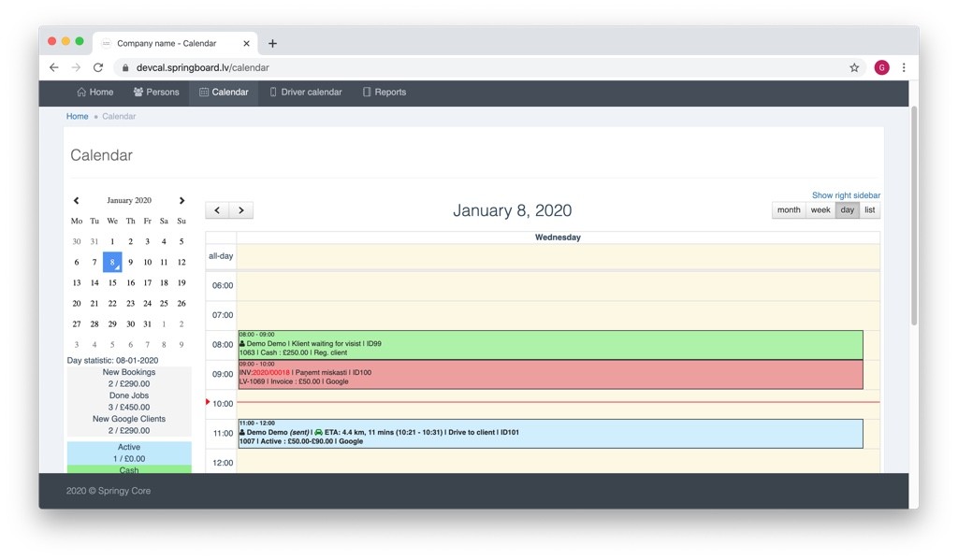The height and width of the screenshot is (560, 958).
Task: Open the 09:00 - 10:00 red invoice booking
Action: (550, 374)
